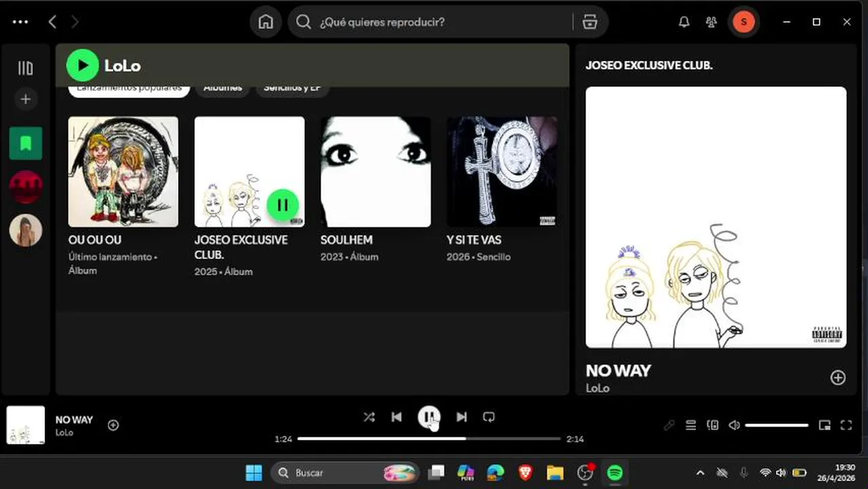Click the lyrics microphone icon
This screenshot has width=868, height=489.
click(669, 425)
